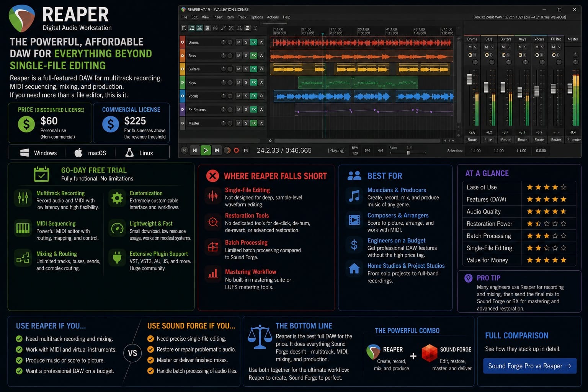Click Route on the Guitars mixer strip
588x392 pixels.
tap(506, 140)
